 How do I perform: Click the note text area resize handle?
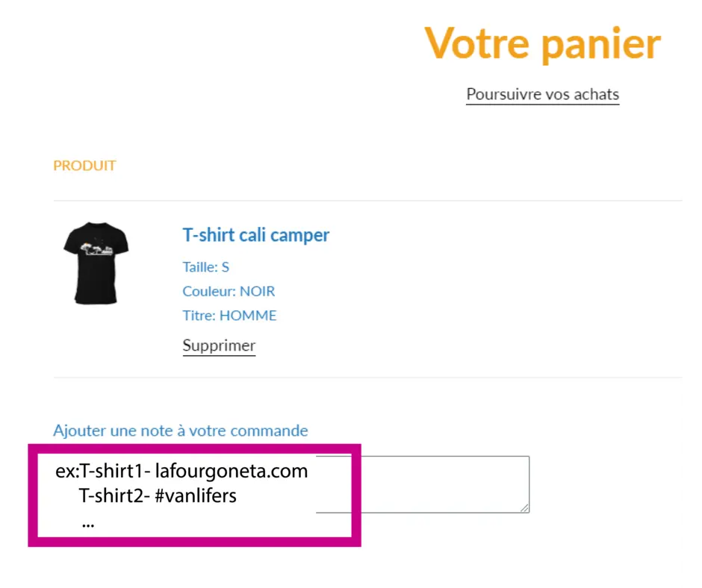(x=525, y=507)
